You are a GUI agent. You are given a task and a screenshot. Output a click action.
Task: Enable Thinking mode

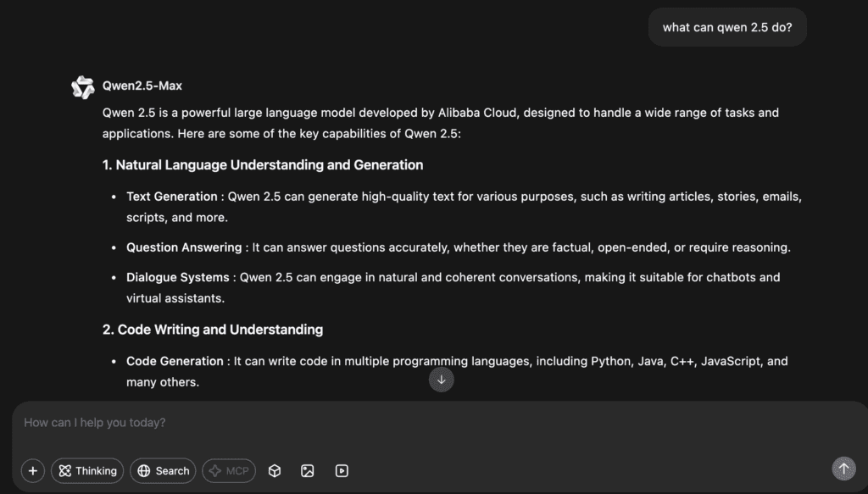[x=86, y=470]
